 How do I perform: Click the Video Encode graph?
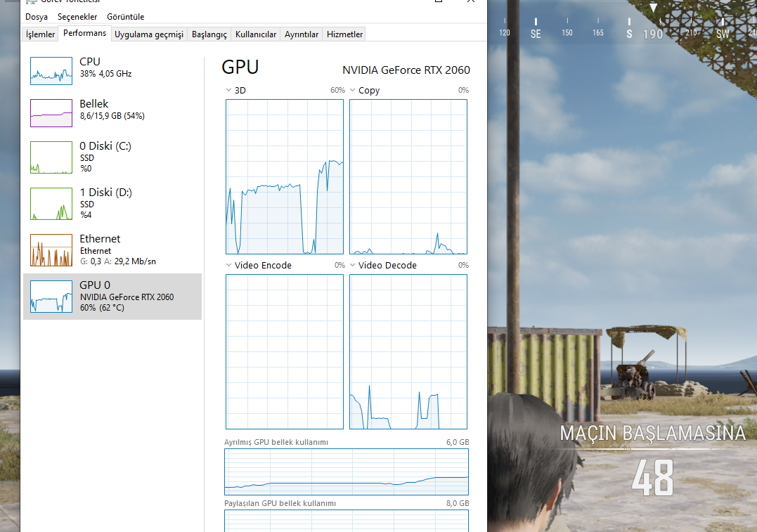click(285, 351)
